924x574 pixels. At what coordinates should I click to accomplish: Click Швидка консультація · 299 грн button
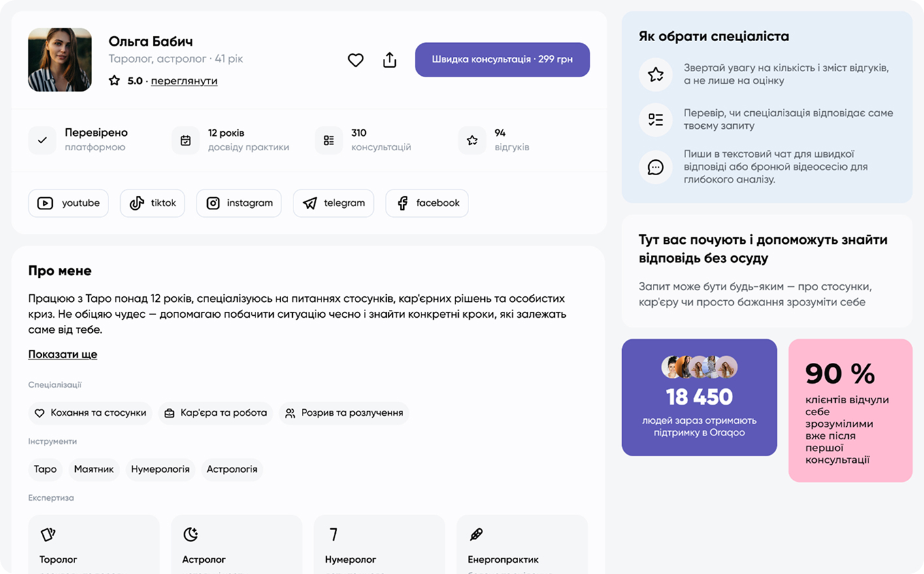pyautogui.click(x=503, y=59)
